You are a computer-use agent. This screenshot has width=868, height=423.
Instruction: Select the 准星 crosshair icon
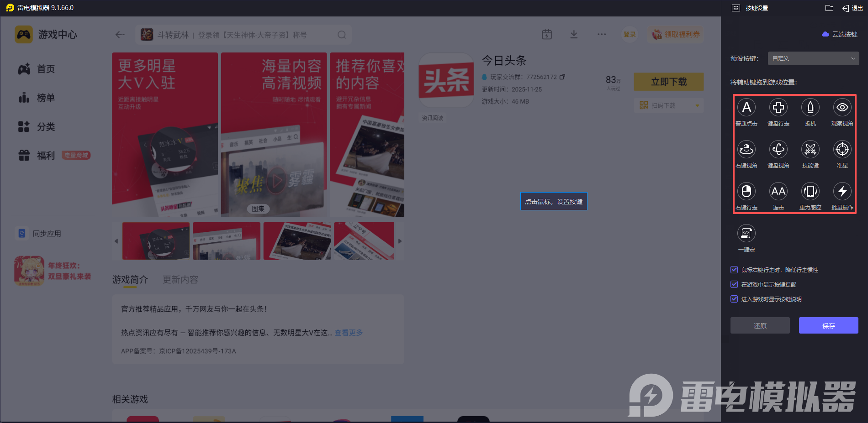[x=842, y=149]
